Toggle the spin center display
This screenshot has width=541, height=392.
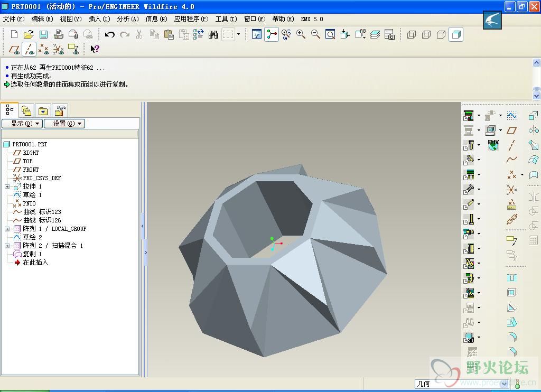point(272,34)
